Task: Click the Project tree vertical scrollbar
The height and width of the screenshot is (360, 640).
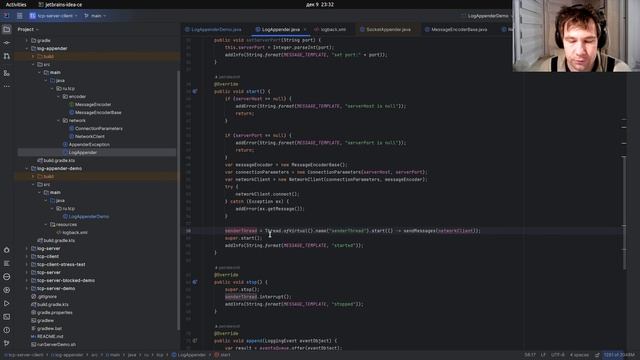Action: pos(178,200)
